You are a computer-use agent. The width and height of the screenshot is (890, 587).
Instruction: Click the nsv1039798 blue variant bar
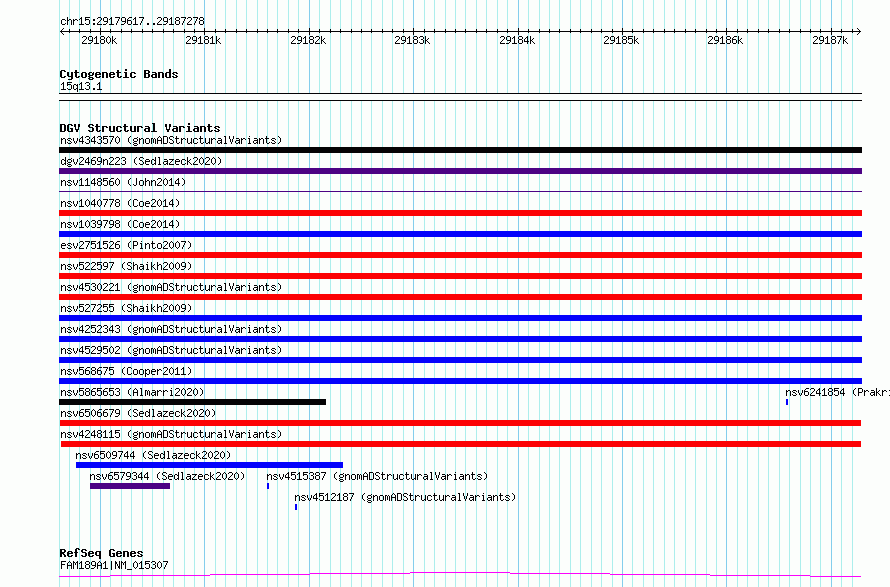pos(460,234)
